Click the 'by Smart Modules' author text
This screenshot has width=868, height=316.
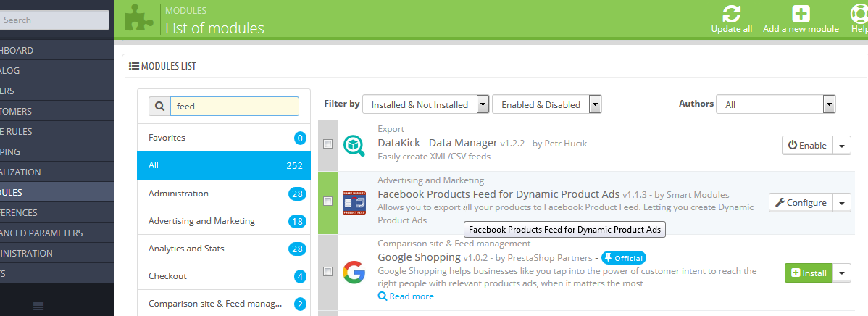pyautogui.click(x=692, y=195)
